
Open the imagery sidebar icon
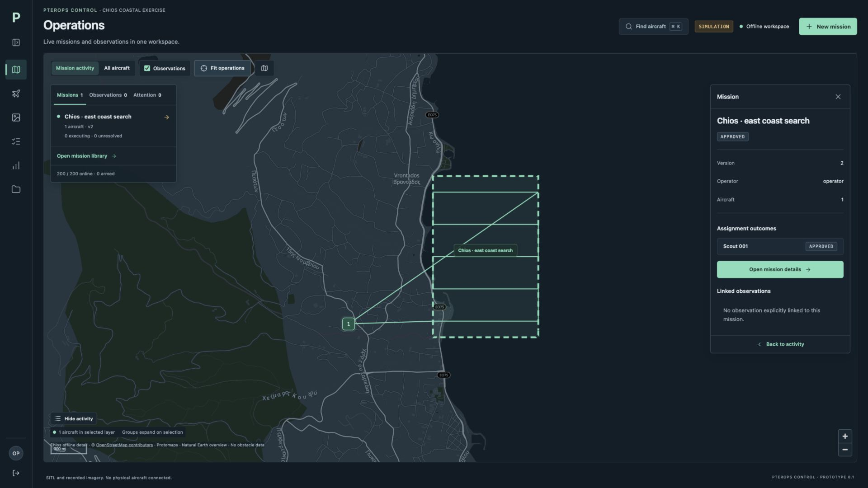pos(16,117)
